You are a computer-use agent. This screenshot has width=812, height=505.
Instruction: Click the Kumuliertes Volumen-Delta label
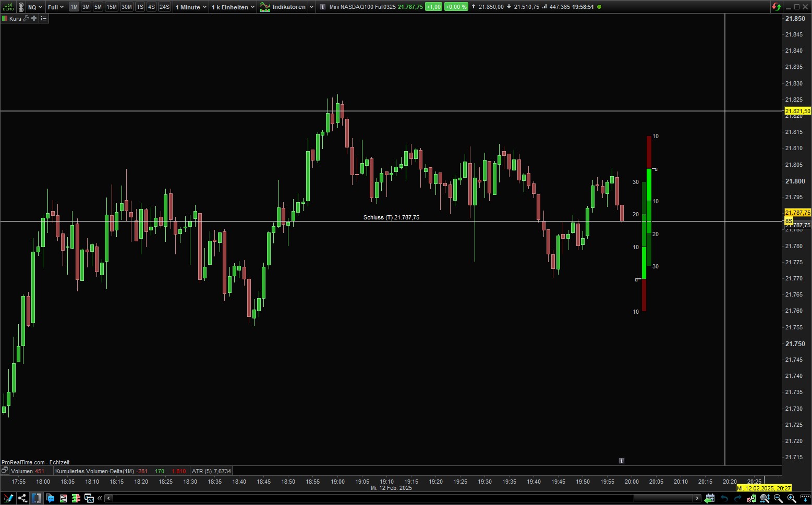click(94, 471)
